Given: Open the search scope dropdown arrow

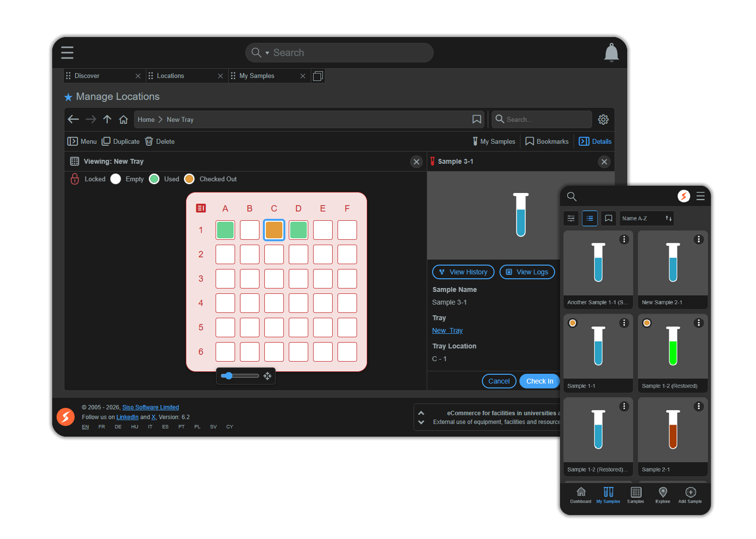Looking at the screenshot, I should [267, 53].
